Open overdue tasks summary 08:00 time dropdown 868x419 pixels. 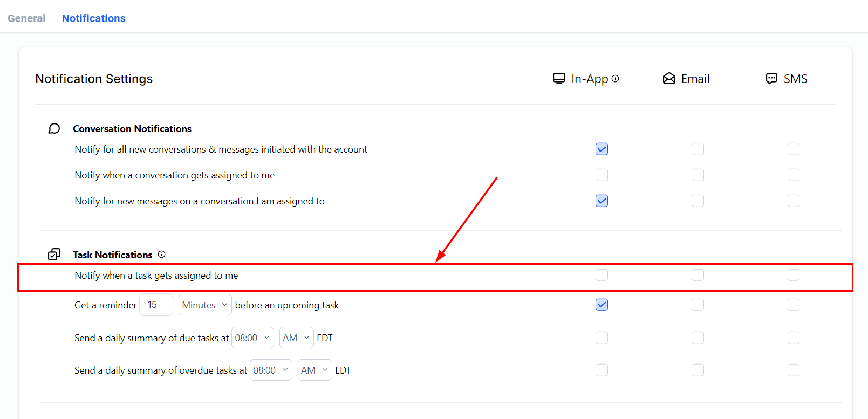pos(270,370)
